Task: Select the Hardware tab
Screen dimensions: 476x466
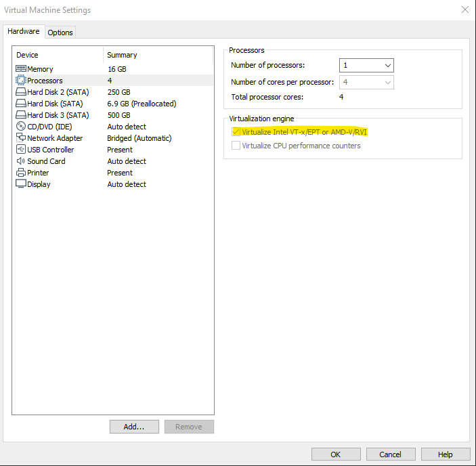Action: pos(24,32)
